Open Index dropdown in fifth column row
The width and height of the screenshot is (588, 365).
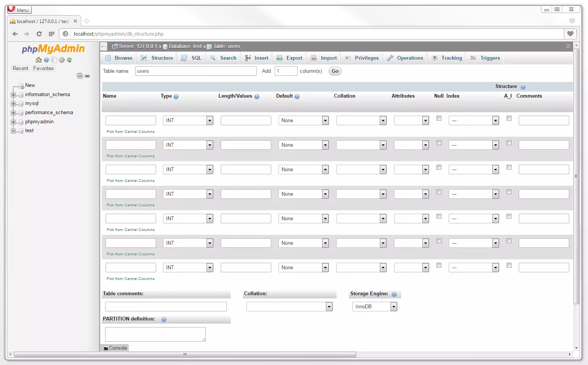pyautogui.click(x=474, y=219)
